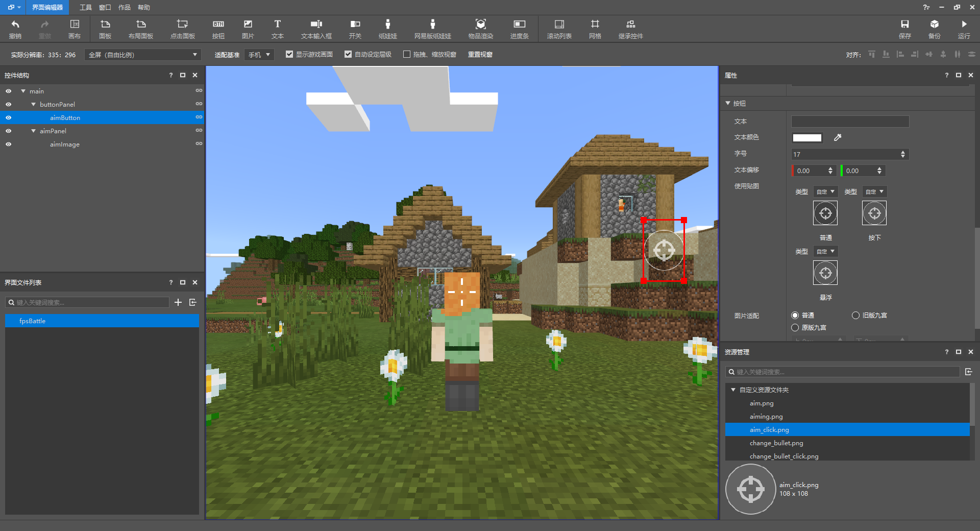980x531 pixels.
Task: Click import icon in 界面文件列表 panel
Action: click(x=193, y=302)
